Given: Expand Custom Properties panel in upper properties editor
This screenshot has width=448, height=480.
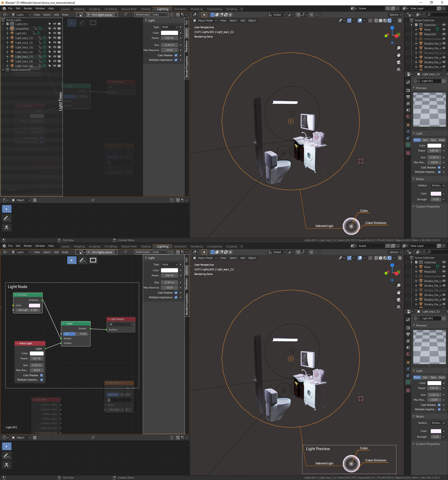Looking at the screenshot, I should (427, 207).
